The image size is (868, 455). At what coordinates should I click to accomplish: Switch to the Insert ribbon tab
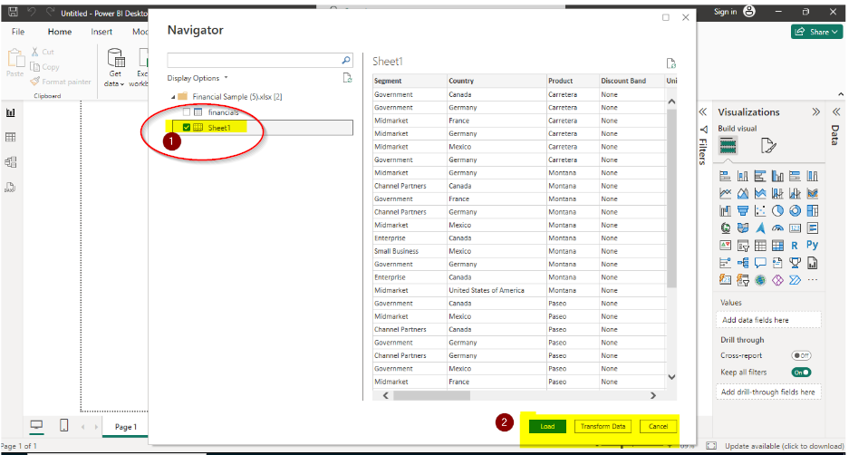pyautogui.click(x=101, y=32)
